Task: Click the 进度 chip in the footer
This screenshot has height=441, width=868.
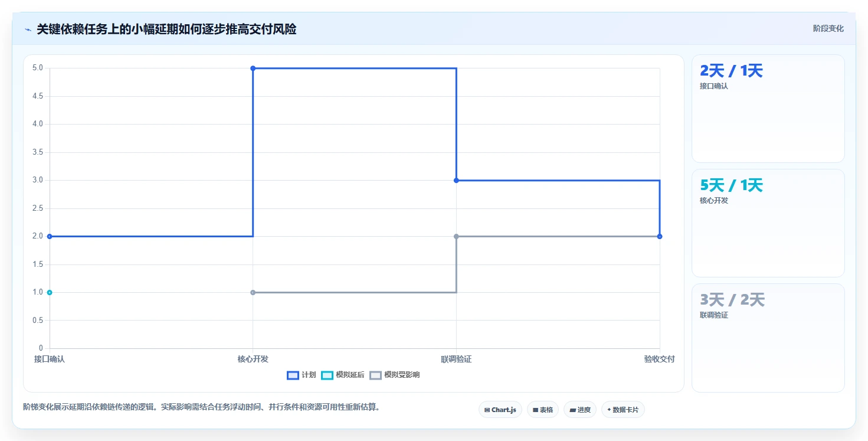Action: coord(580,410)
